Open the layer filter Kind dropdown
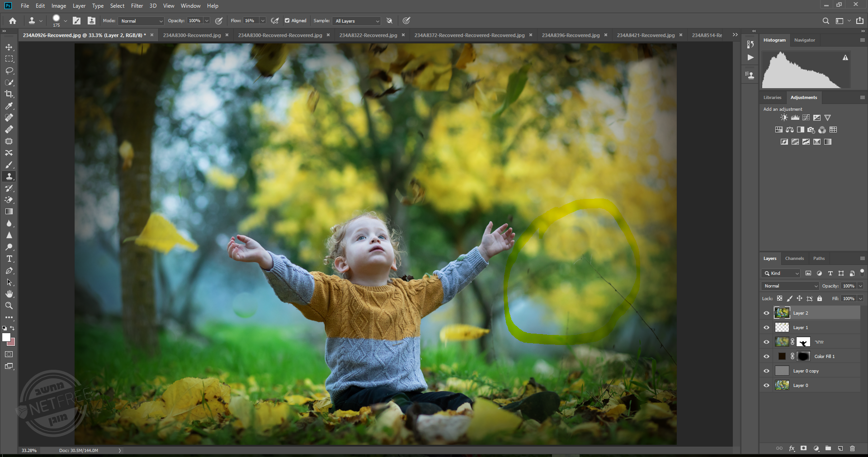Viewport: 868px width, 457px height. tap(781, 273)
